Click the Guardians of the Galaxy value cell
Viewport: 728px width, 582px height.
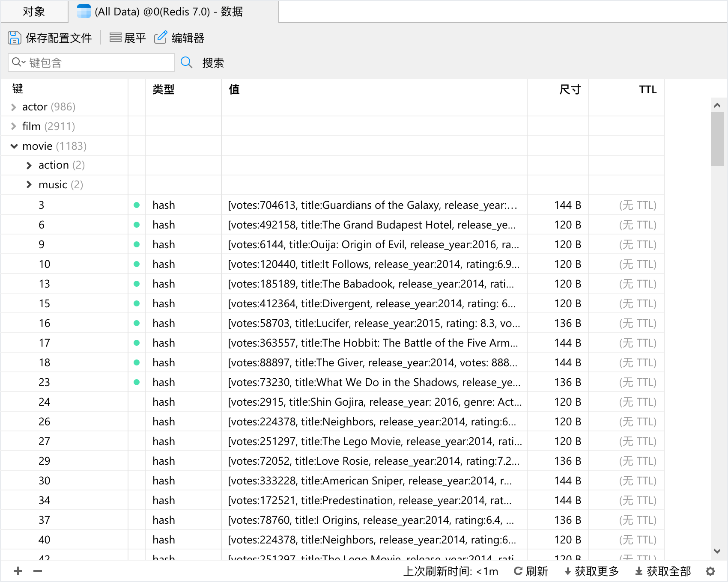[x=373, y=205]
